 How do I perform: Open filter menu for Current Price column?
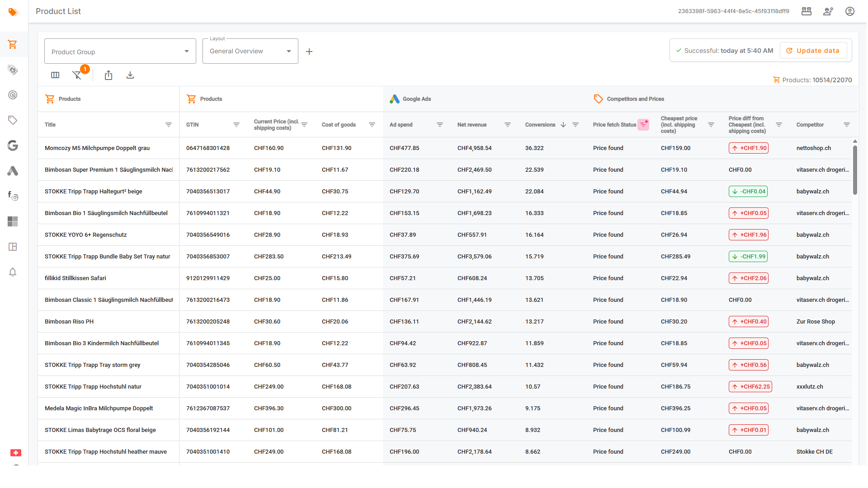304,125
